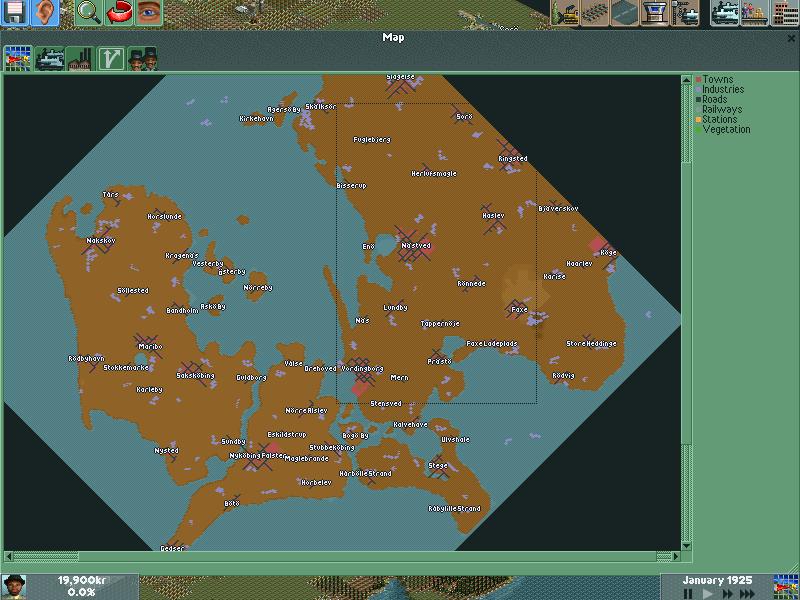Click the Haslev town label on map

tap(493, 216)
